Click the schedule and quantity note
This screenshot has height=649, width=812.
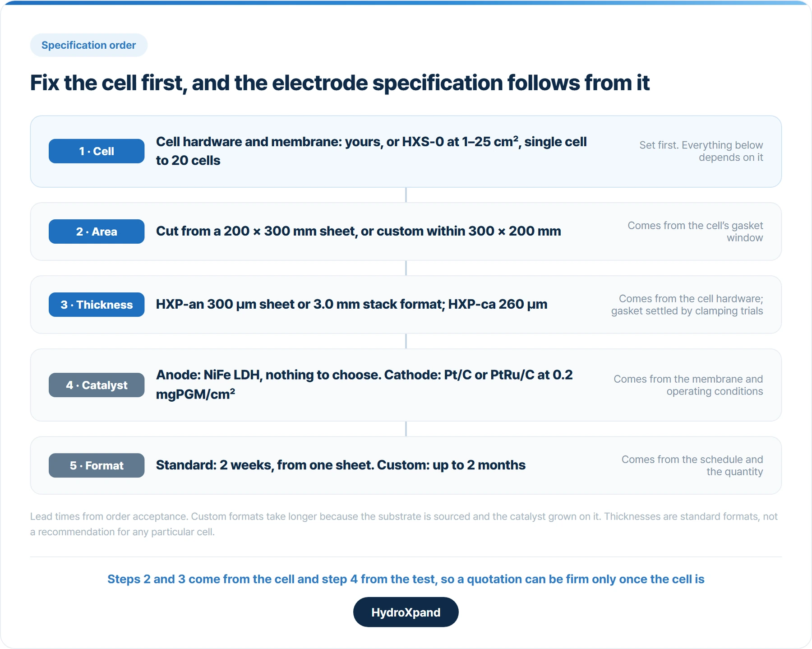click(692, 465)
